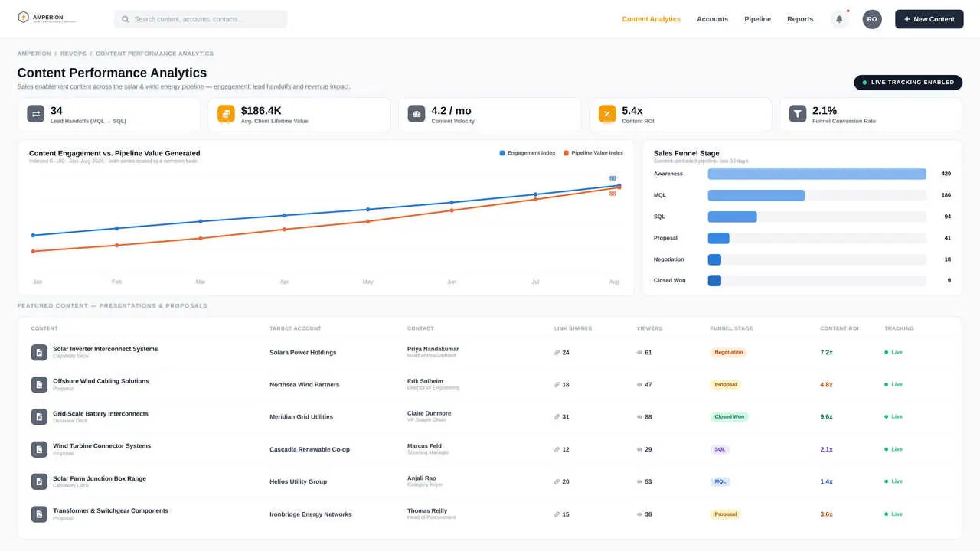Click the 9.6x Content ROI value
The height and width of the screenshot is (551, 980).
[x=826, y=417]
